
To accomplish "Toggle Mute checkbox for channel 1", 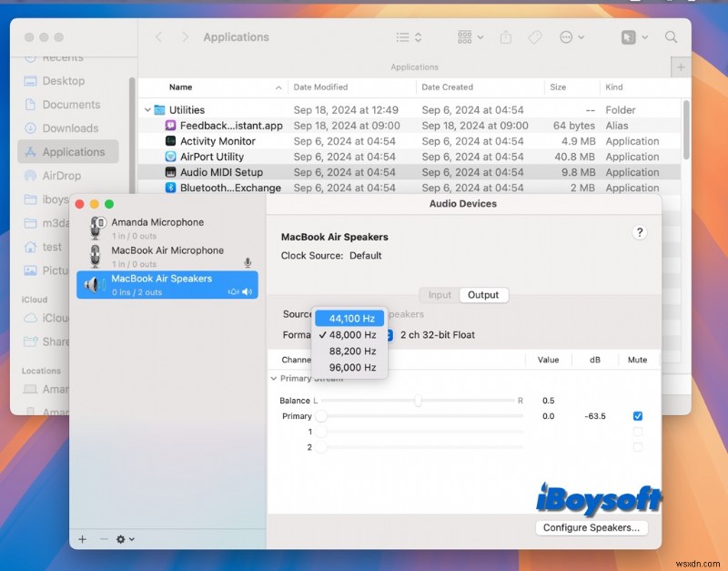I will 638,432.
